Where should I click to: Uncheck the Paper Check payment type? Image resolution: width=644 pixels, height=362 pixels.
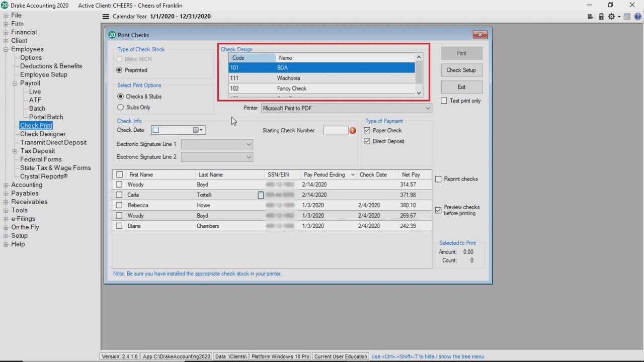tap(367, 131)
